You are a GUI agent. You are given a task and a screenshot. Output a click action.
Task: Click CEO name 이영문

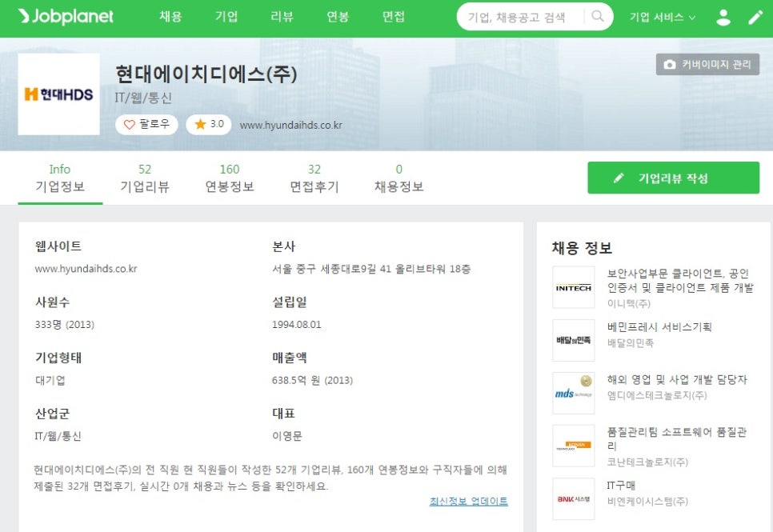pos(287,436)
